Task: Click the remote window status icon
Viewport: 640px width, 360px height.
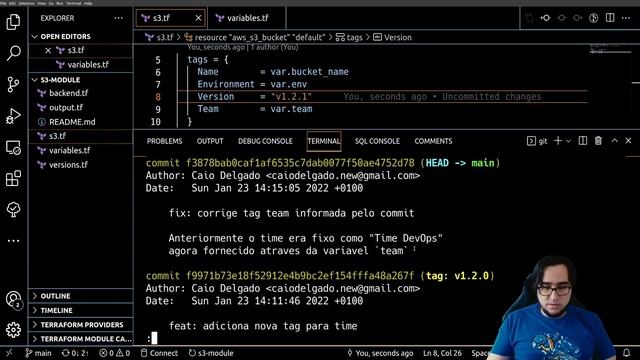Action: [x=9, y=353]
